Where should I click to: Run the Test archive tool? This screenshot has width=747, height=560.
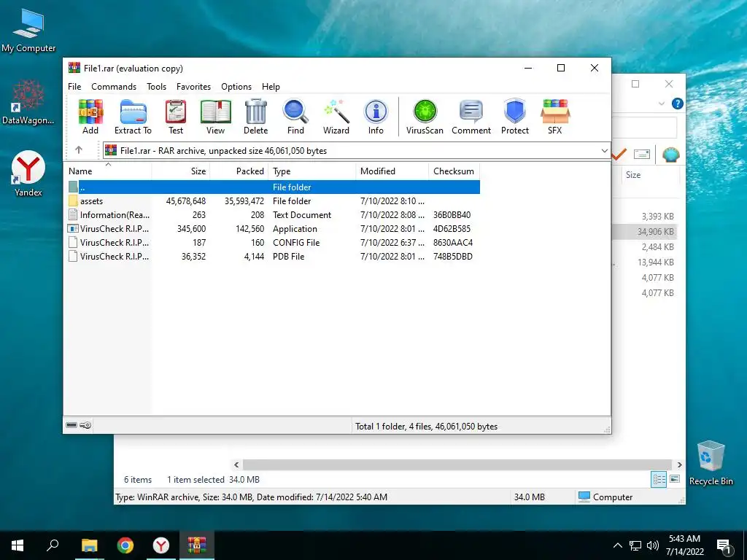(175, 117)
